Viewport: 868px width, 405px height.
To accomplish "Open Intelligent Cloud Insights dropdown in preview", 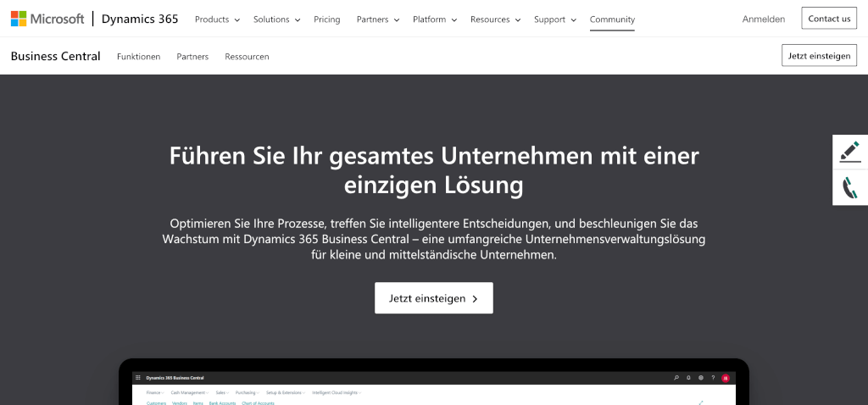I will tap(337, 393).
